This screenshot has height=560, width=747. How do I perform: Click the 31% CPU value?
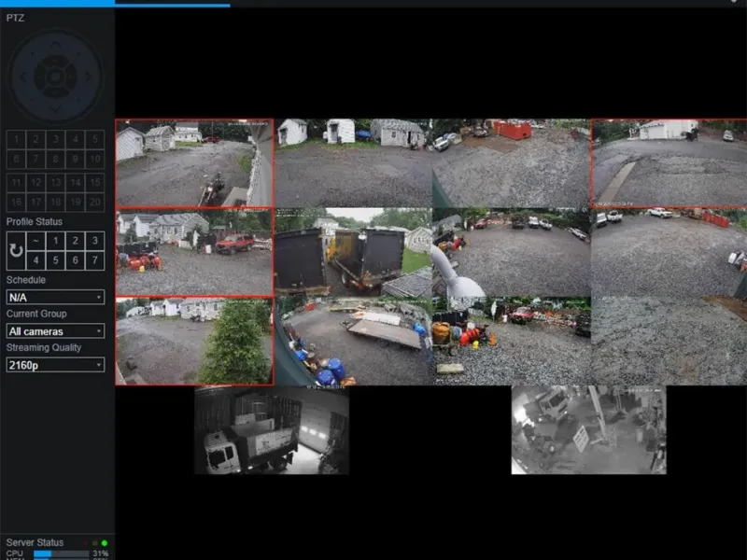101,553
